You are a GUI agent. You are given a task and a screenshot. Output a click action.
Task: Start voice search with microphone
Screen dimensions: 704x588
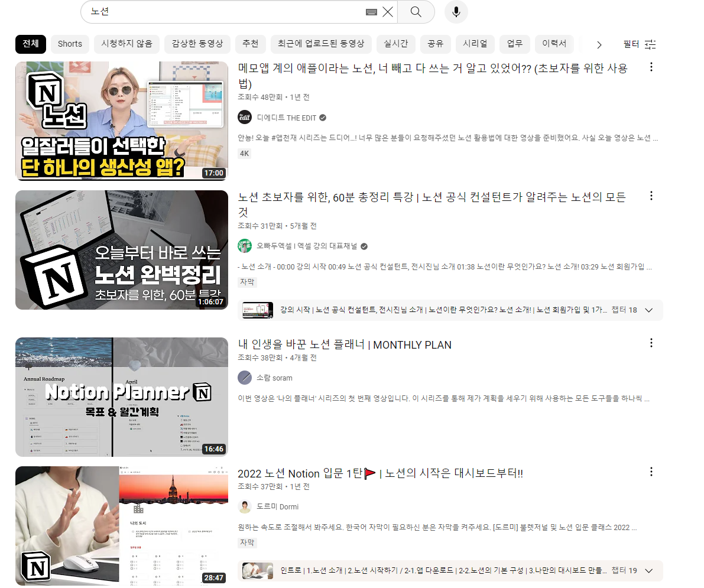click(x=456, y=12)
